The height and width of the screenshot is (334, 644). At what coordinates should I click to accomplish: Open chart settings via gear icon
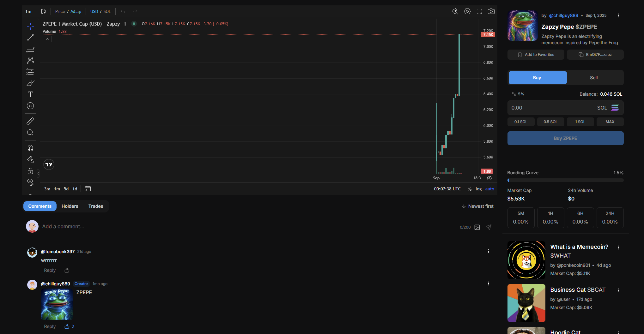[x=467, y=11]
